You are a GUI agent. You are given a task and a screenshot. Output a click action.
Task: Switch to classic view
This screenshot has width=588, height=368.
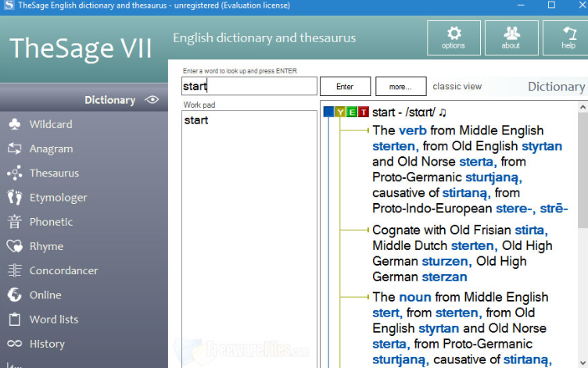point(457,87)
